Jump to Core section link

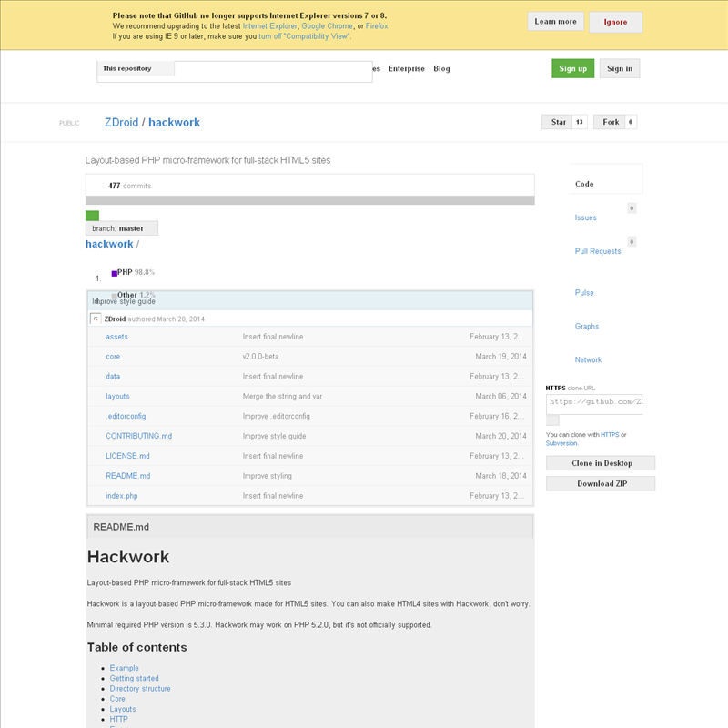pos(117,699)
